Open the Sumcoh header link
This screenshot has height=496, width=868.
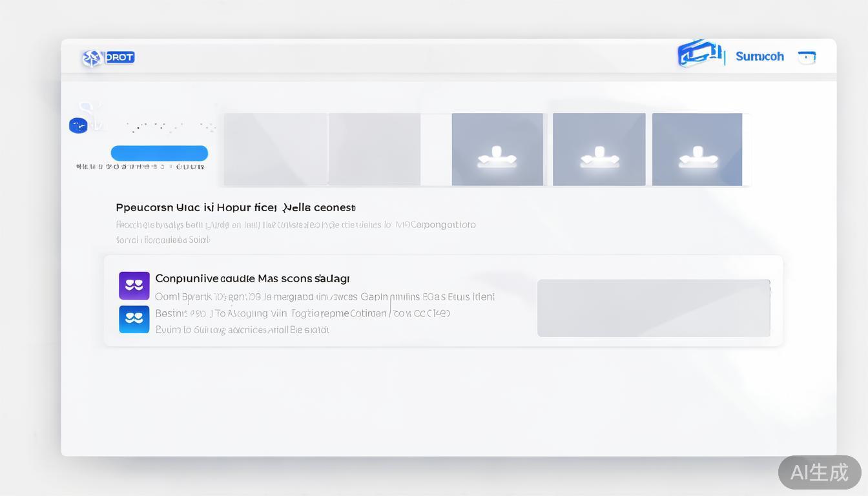pyautogui.click(x=759, y=57)
